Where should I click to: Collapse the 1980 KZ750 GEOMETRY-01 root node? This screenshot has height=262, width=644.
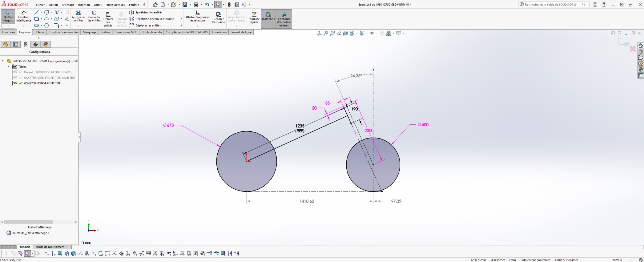[x=3, y=61]
